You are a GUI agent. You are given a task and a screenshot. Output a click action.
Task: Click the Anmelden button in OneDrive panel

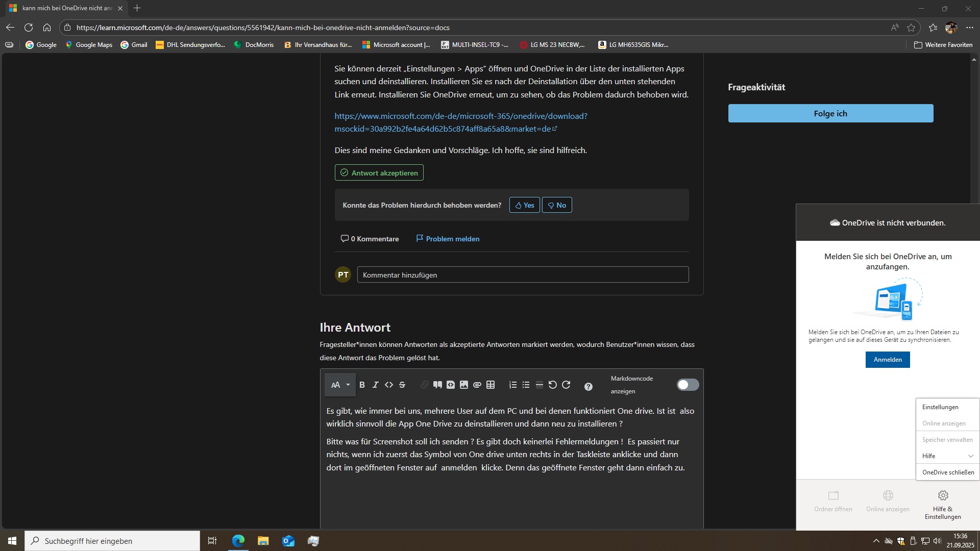coord(887,360)
